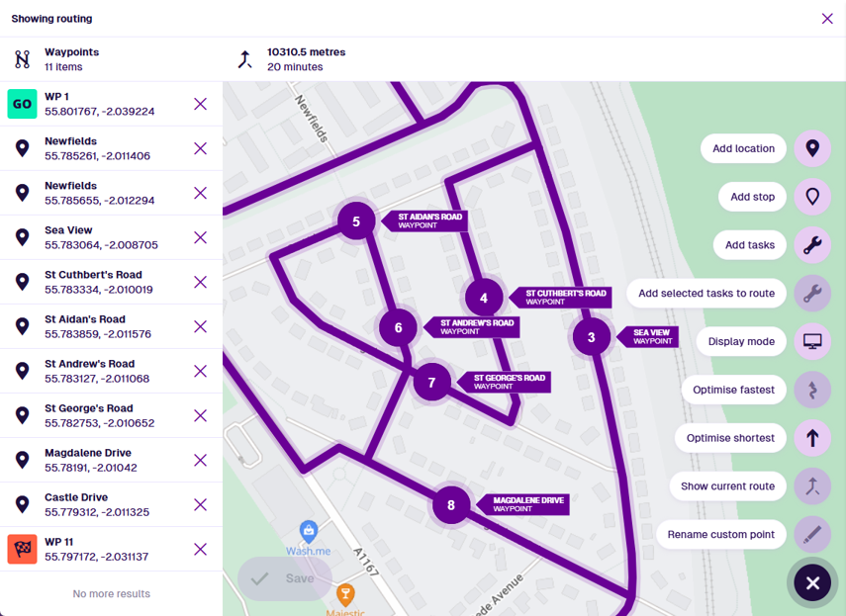Select the Display mode monitor icon
This screenshot has height=616, width=846.
click(812, 341)
